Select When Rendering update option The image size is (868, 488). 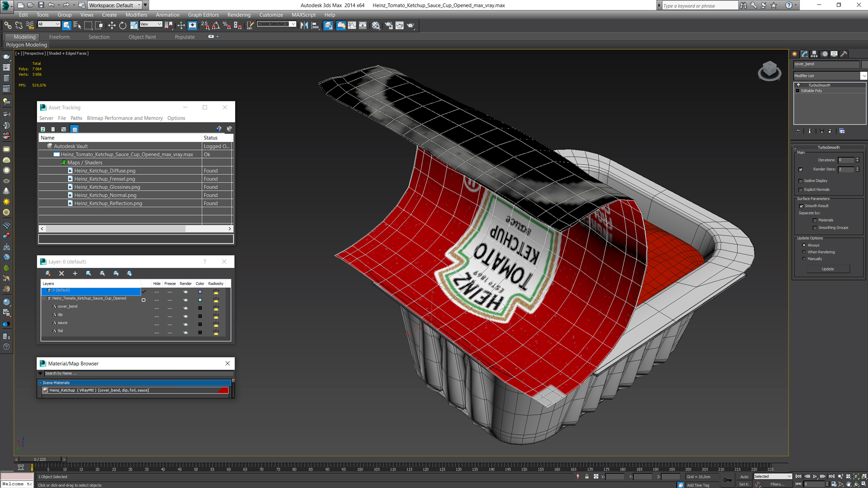pyautogui.click(x=804, y=252)
